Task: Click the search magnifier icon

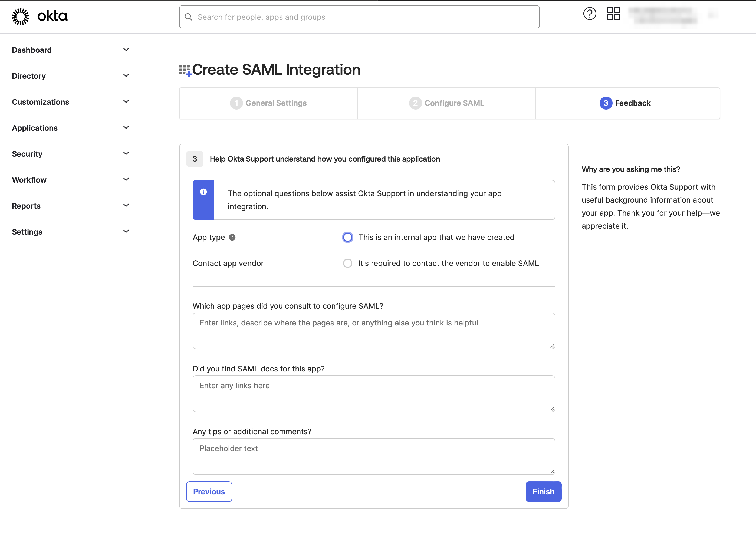Action: coord(189,17)
